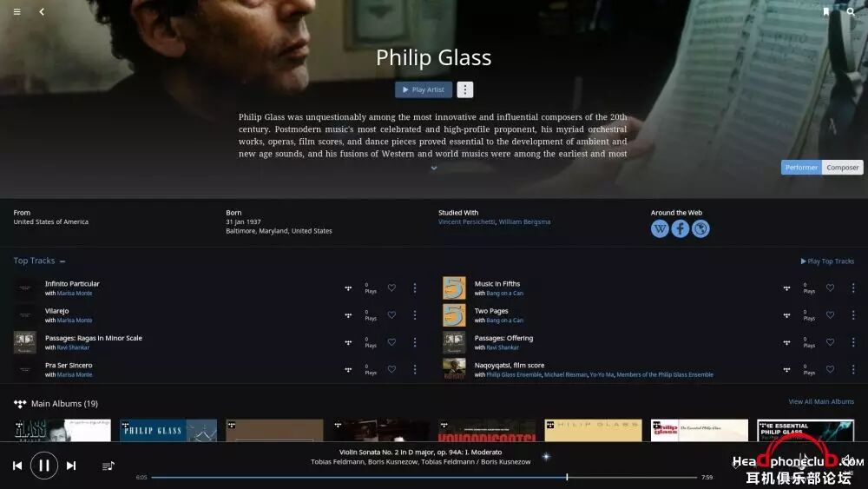Favorite the Infinito Particular track
868x489 pixels.
(391, 288)
